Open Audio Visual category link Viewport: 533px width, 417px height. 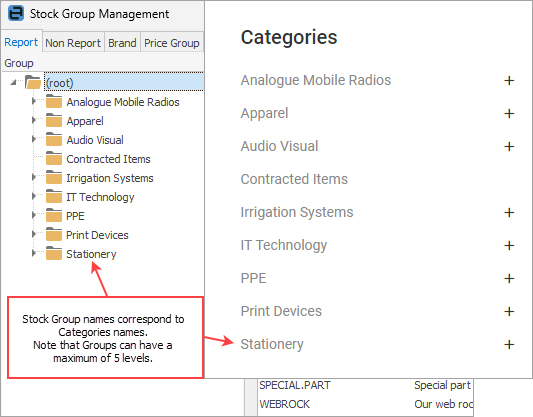[279, 146]
